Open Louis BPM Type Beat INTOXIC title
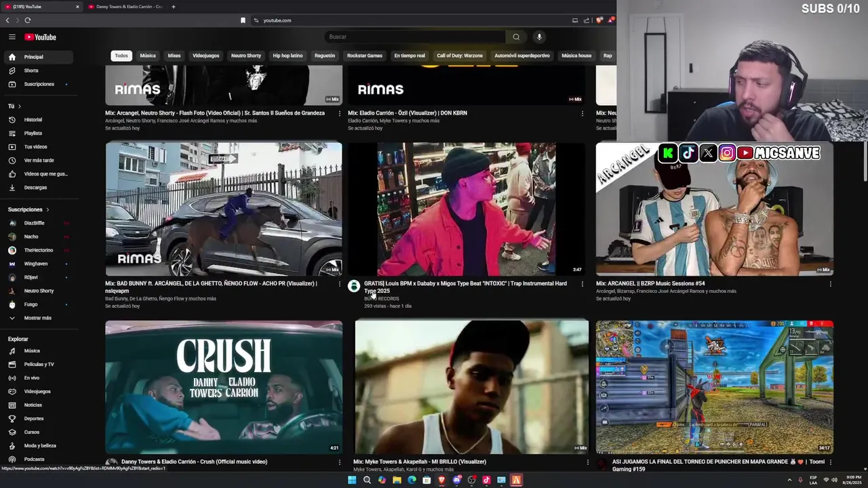The image size is (868, 488). click(x=465, y=287)
